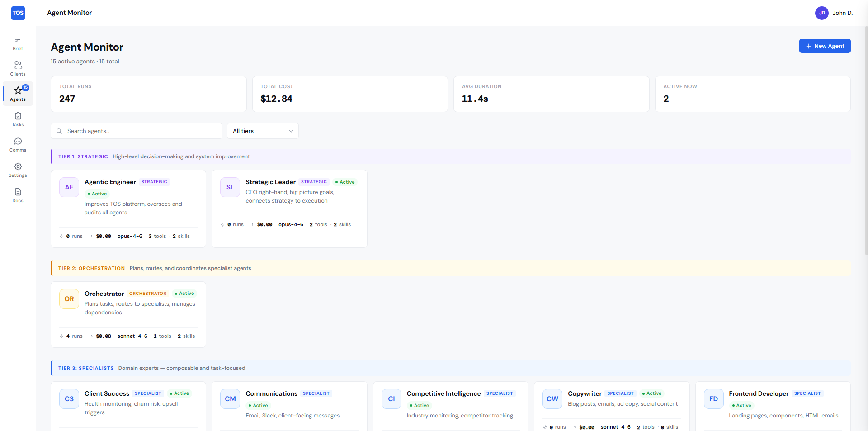Click the SL Strategic Leader avatar
The width and height of the screenshot is (868, 431).
point(230,187)
